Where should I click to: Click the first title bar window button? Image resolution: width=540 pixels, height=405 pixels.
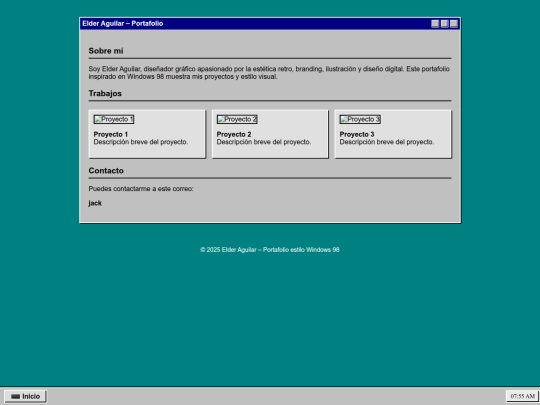pyautogui.click(x=435, y=23)
